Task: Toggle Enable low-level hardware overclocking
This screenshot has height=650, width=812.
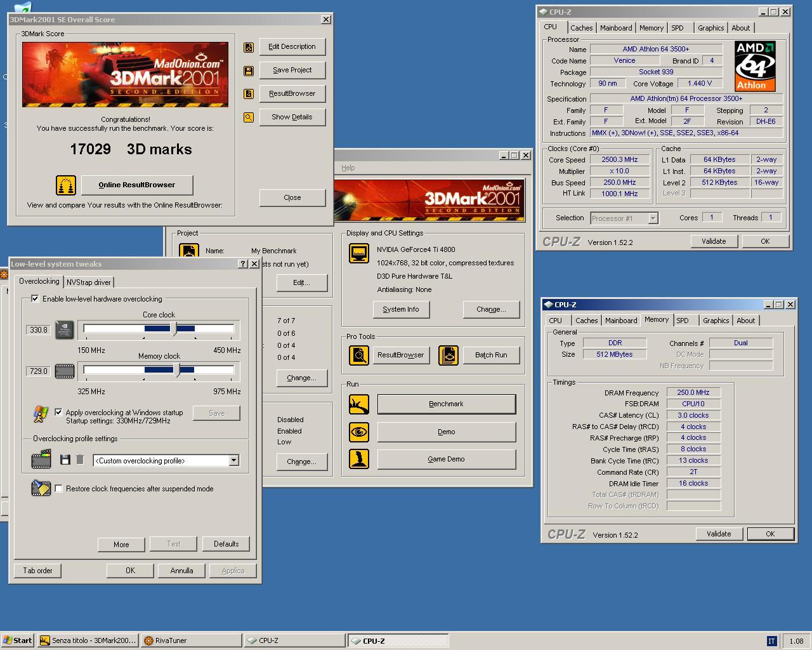Action: [35, 298]
